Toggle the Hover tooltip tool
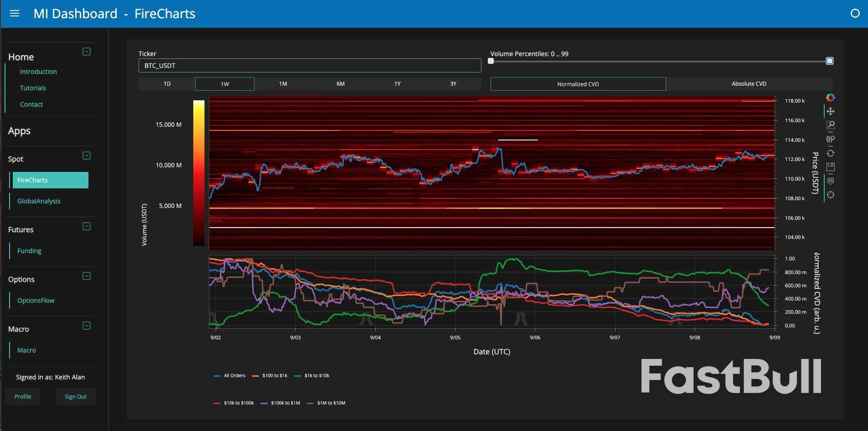 (831, 181)
